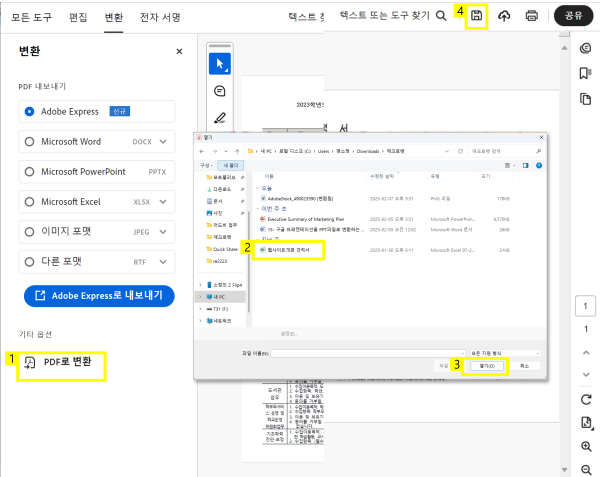The width and height of the screenshot is (600, 477).
Task: Click the rotate page icon
Action: 586,399
